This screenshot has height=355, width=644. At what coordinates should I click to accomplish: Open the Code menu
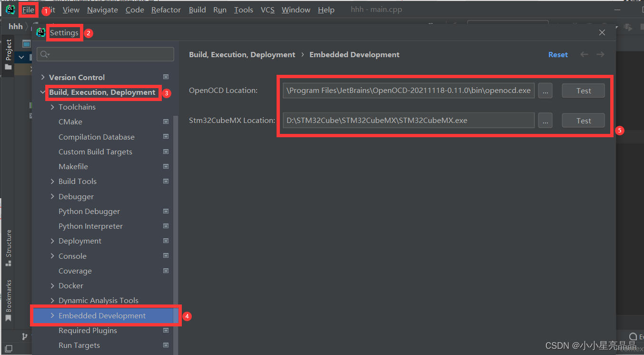(x=135, y=10)
